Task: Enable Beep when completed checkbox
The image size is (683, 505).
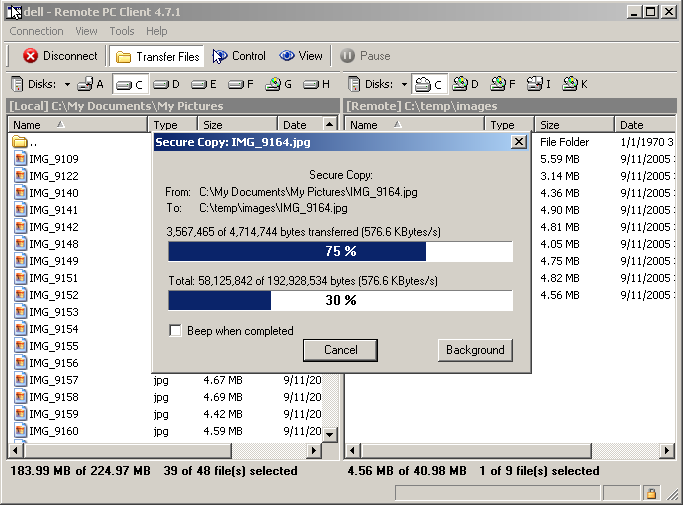Action: click(175, 330)
